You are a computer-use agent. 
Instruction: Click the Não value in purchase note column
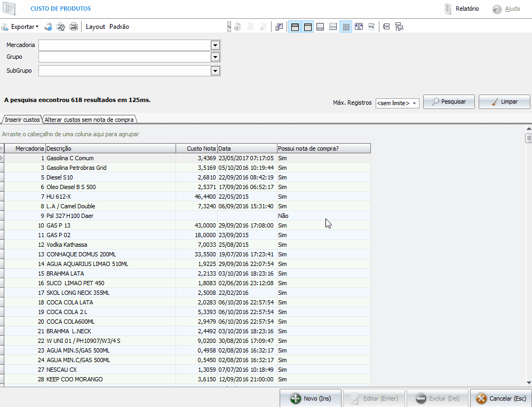coord(283,216)
